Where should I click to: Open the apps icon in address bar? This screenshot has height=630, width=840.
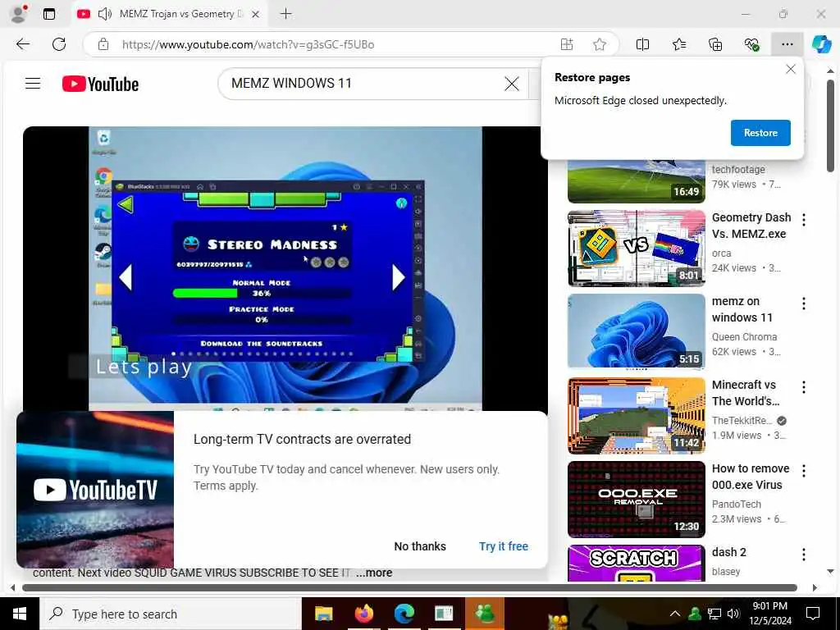pos(567,44)
